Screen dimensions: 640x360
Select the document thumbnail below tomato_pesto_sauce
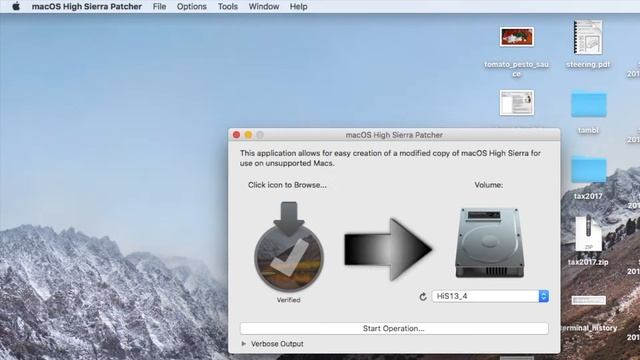[x=517, y=102]
